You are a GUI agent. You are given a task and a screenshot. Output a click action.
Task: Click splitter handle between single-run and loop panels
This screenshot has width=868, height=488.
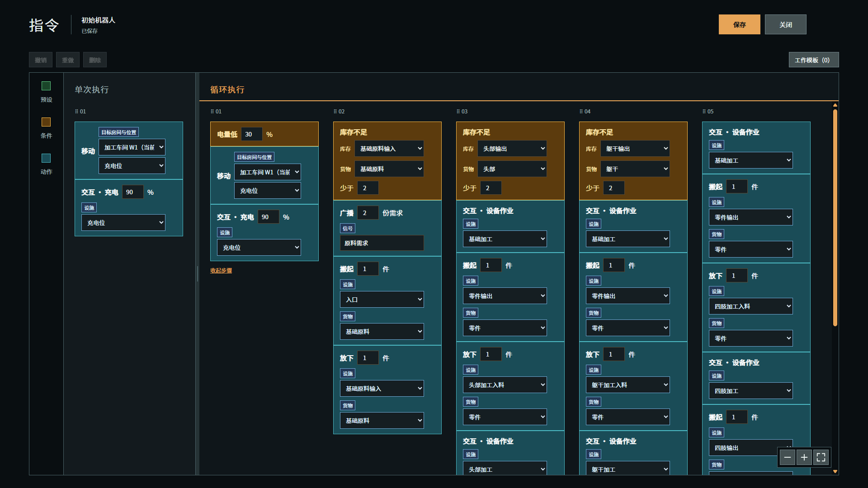[198, 274]
